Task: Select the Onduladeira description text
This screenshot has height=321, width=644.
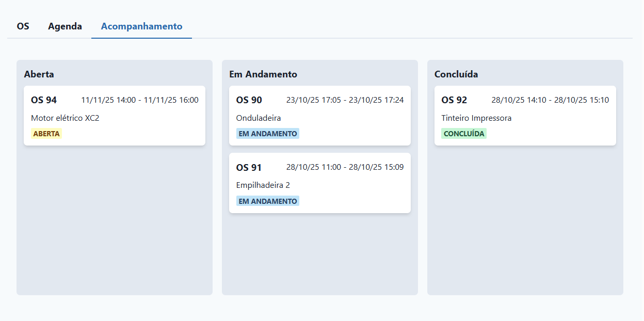Action: (259, 118)
